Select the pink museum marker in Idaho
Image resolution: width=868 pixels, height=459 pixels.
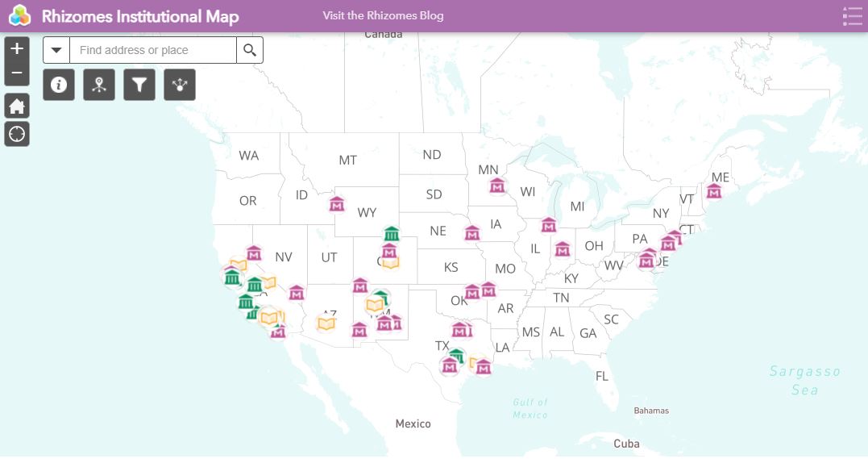(337, 203)
